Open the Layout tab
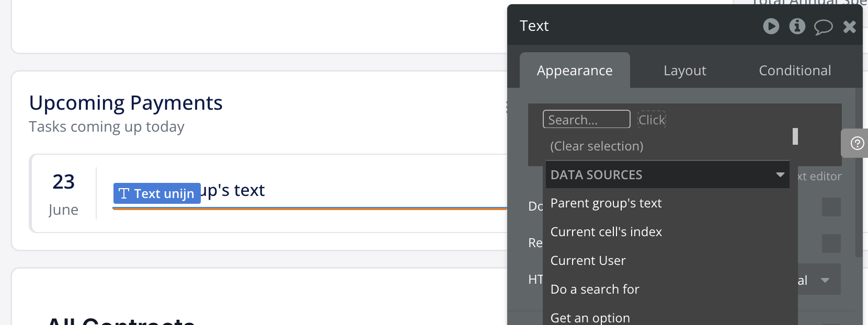This screenshot has height=325, width=868. (684, 71)
